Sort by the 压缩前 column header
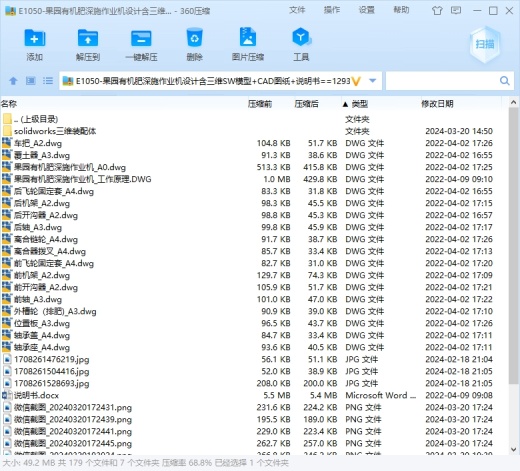Screen dimensions: 520x471 click(x=260, y=104)
